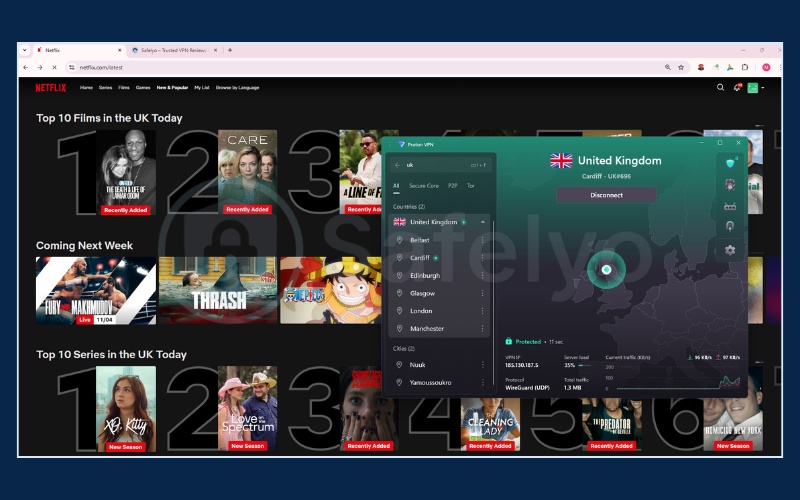Open Netflix Series menu
The height and width of the screenshot is (500, 800).
(x=105, y=88)
